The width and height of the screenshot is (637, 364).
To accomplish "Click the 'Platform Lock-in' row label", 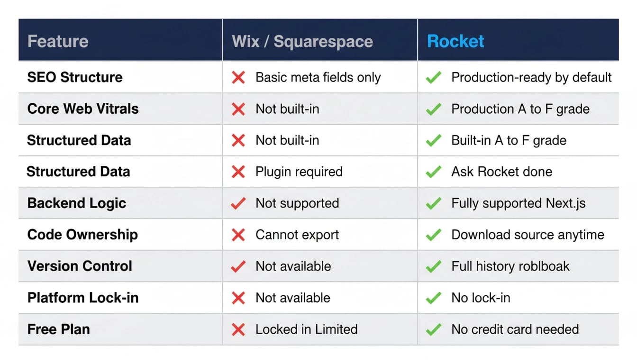I will click(x=83, y=298).
